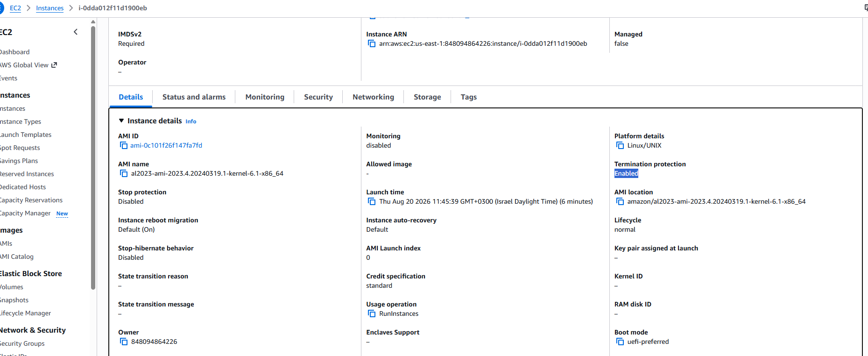868x356 pixels.
Task: Open Launch Templates in the sidebar
Action: 25,135
